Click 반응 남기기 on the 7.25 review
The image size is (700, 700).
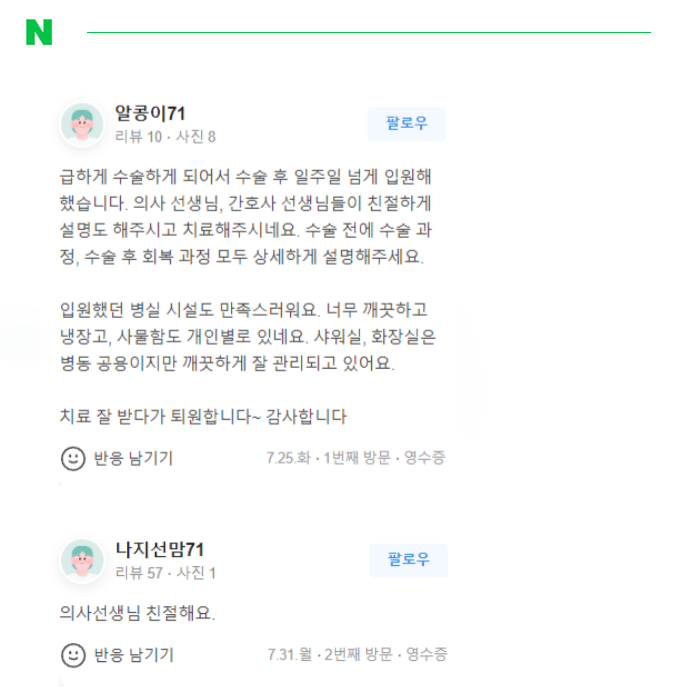point(133,458)
